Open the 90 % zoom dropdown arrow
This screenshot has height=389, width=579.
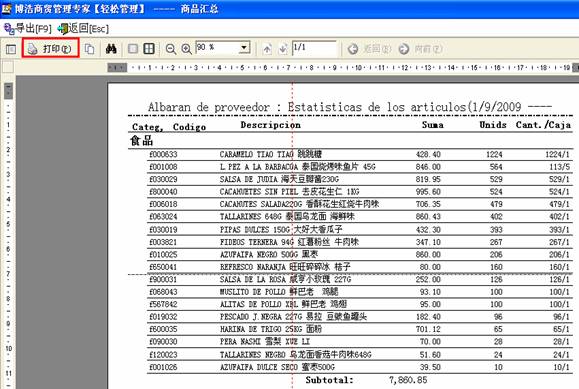(x=244, y=48)
